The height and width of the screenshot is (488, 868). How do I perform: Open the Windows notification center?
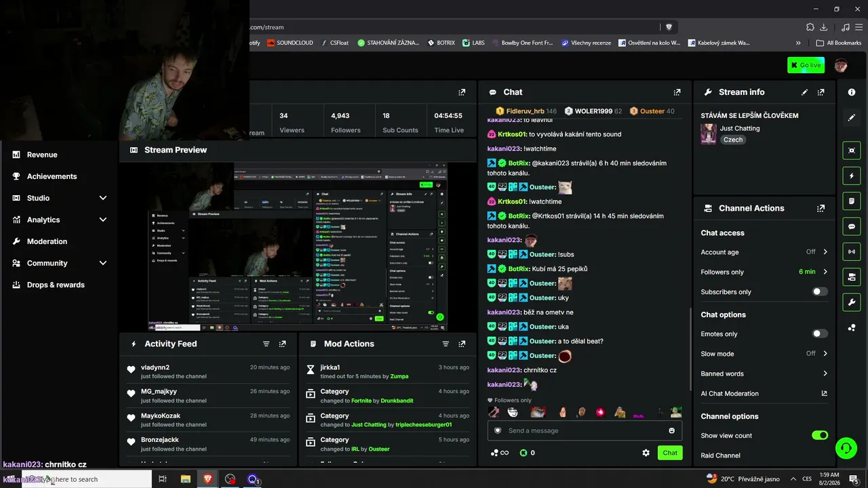[854, 479]
